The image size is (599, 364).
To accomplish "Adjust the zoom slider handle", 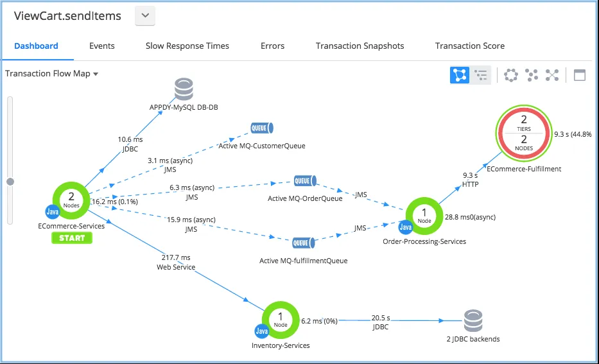I will [x=10, y=182].
